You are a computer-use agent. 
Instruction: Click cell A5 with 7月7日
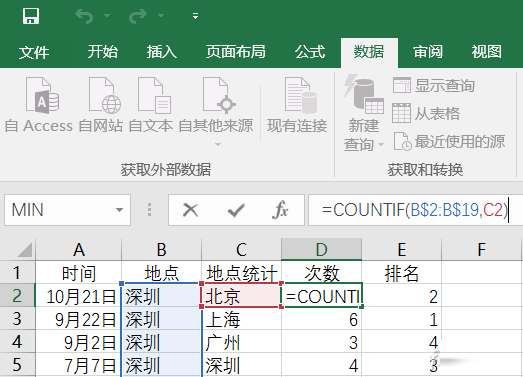[x=79, y=365]
